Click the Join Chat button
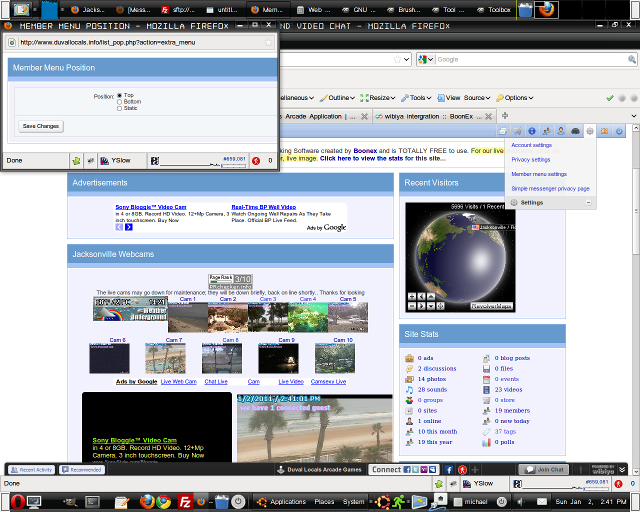This screenshot has width=640, height=512. point(544,469)
